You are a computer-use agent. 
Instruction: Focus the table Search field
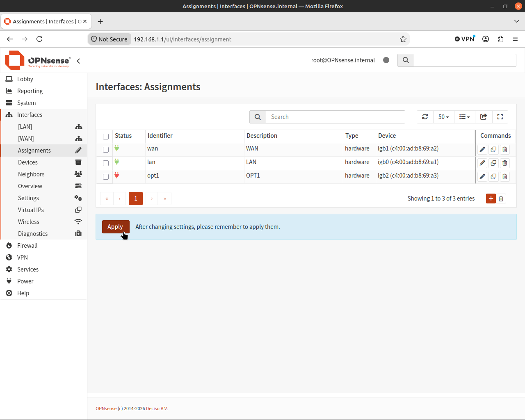coord(336,117)
